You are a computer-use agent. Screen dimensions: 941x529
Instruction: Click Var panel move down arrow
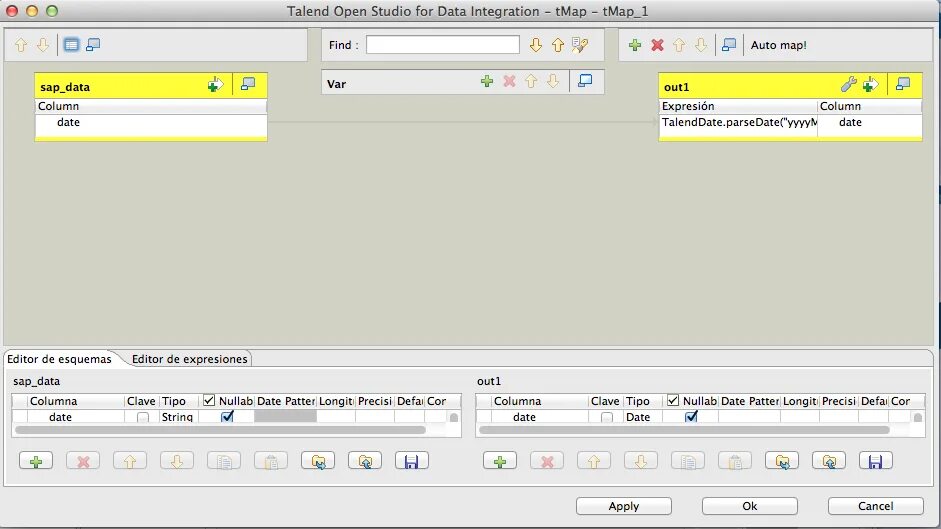coord(553,81)
